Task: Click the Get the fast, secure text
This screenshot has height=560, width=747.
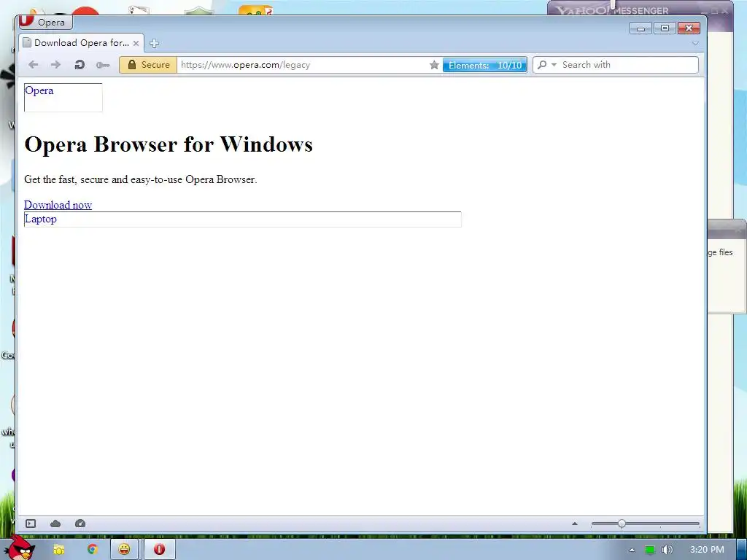Action: 141,179
